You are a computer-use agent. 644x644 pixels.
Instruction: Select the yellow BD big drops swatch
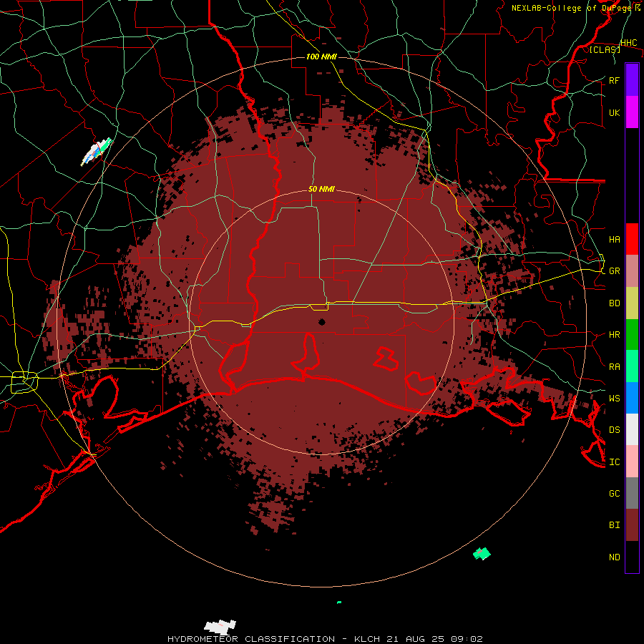pyautogui.click(x=632, y=303)
